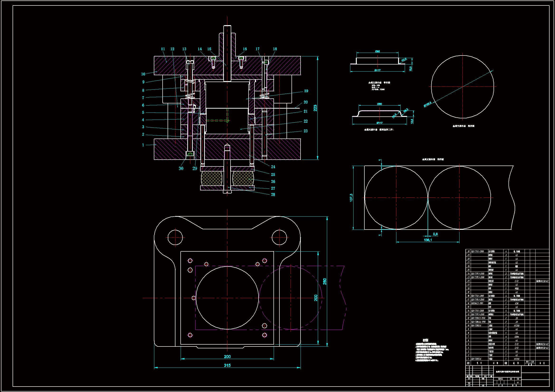Click the 223 height dimension text
The height and width of the screenshot is (392, 555).
[x=315, y=108]
